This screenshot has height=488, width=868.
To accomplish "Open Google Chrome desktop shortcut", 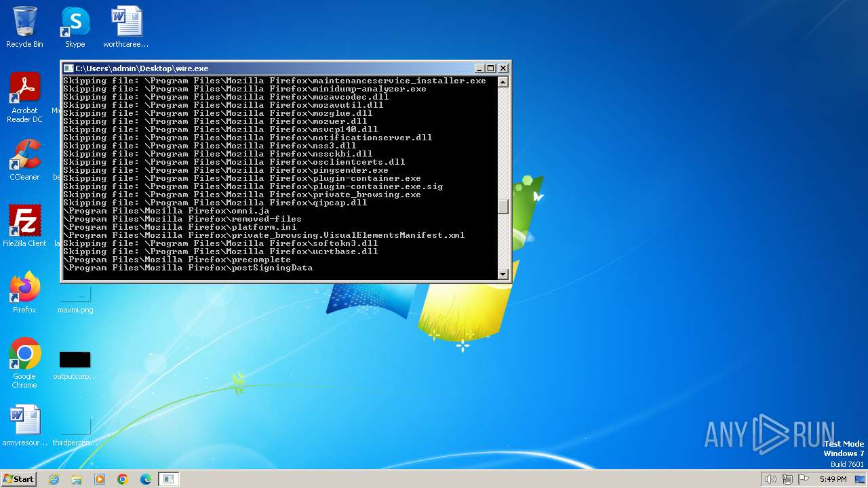I will click(x=24, y=363).
